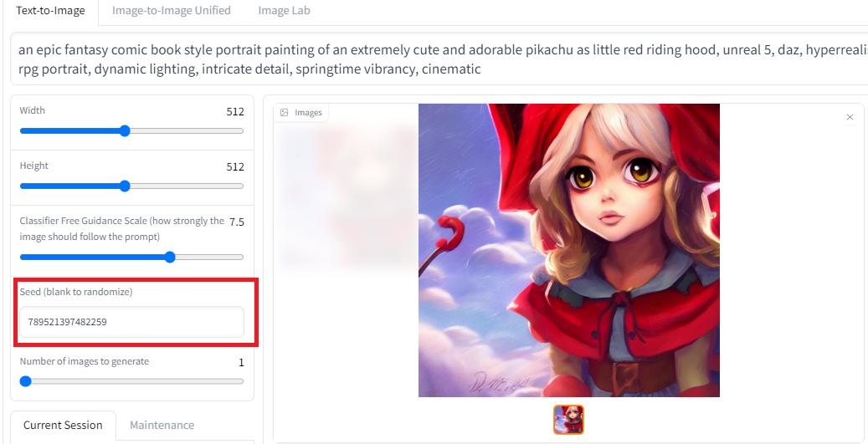Click the Height slider handle
This screenshot has width=868, height=444.
click(x=125, y=186)
